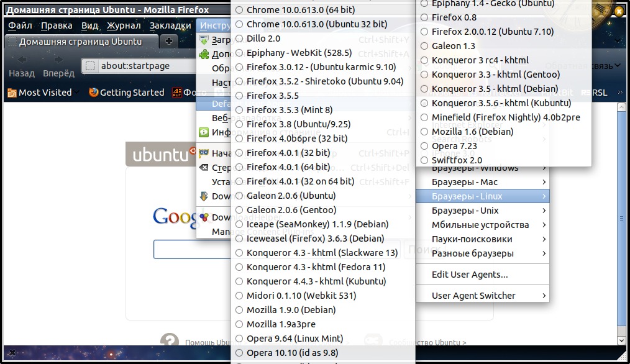Click the Загрузки download arrow icon

click(204, 40)
